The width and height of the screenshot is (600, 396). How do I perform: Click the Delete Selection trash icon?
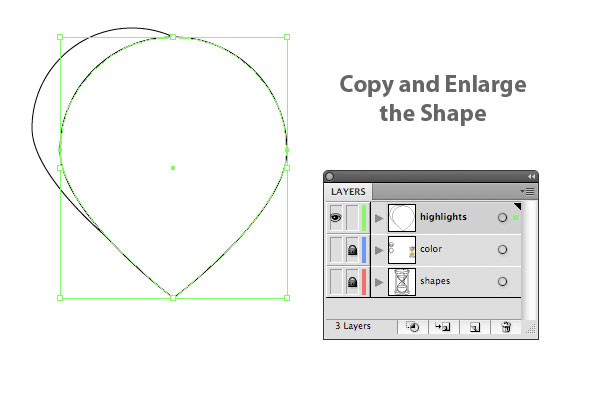[506, 327]
